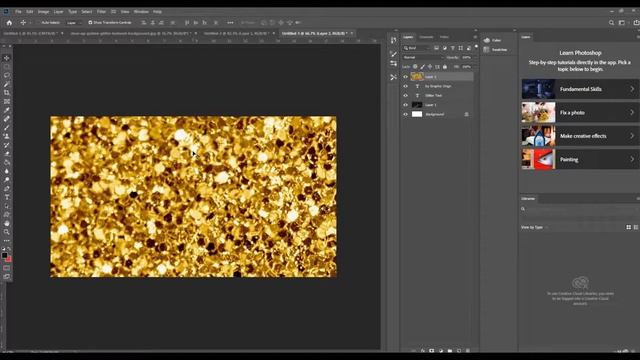Switch Libraries to grid view
This screenshot has width=640, height=360.
pos(629,227)
